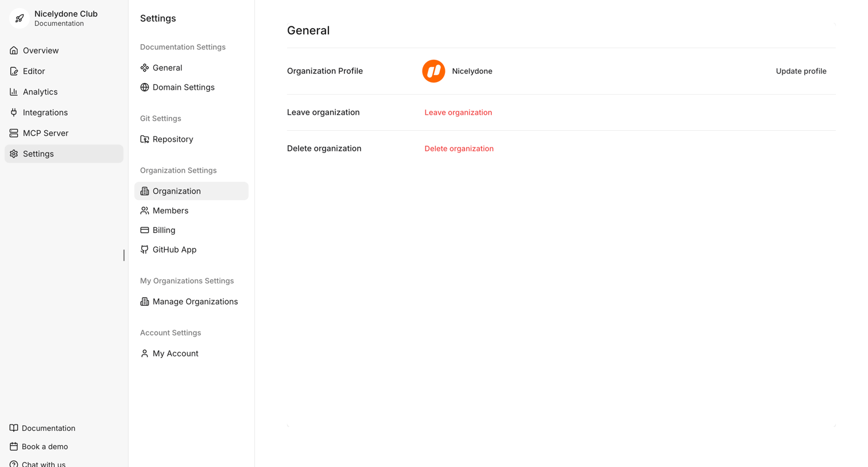The width and height of the screenshot is (868, 467).
Task: Click the Organization building icon
Action: point(145,191)
